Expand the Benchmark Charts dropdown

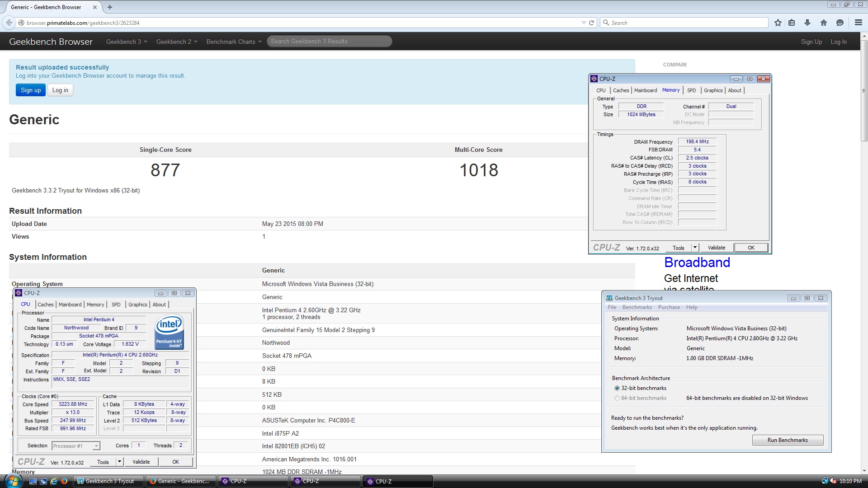point(234,42)
